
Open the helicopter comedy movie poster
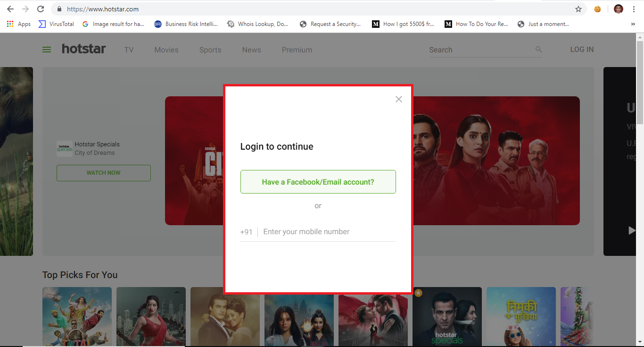[x=77, y=316]
